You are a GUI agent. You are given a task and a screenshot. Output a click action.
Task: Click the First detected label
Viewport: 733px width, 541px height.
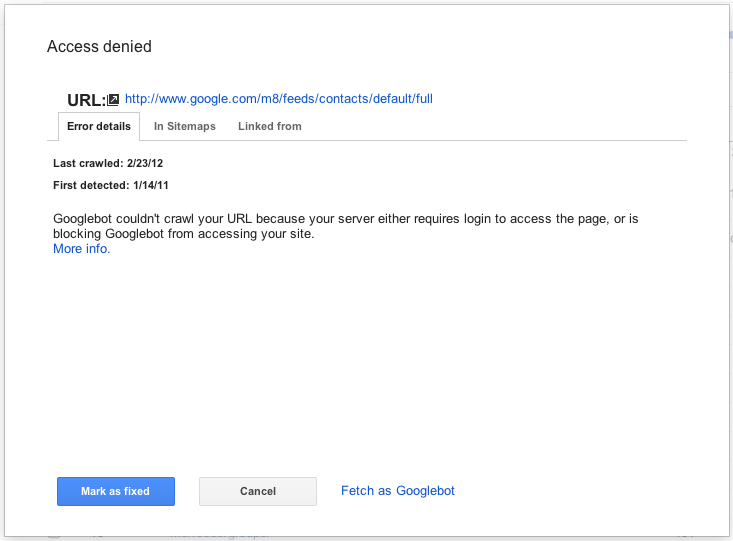(x=91, y=185)
